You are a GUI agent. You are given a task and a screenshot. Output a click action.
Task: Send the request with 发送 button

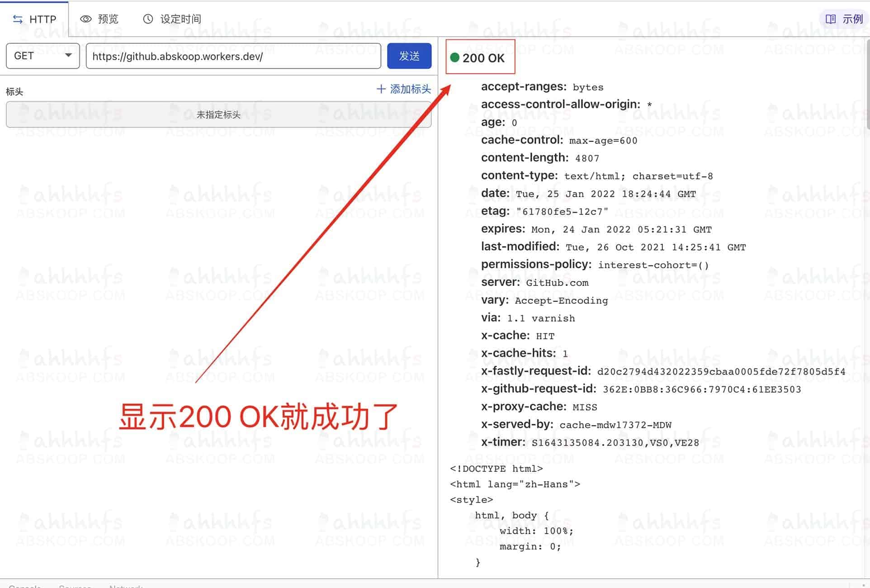coord(409,56)
